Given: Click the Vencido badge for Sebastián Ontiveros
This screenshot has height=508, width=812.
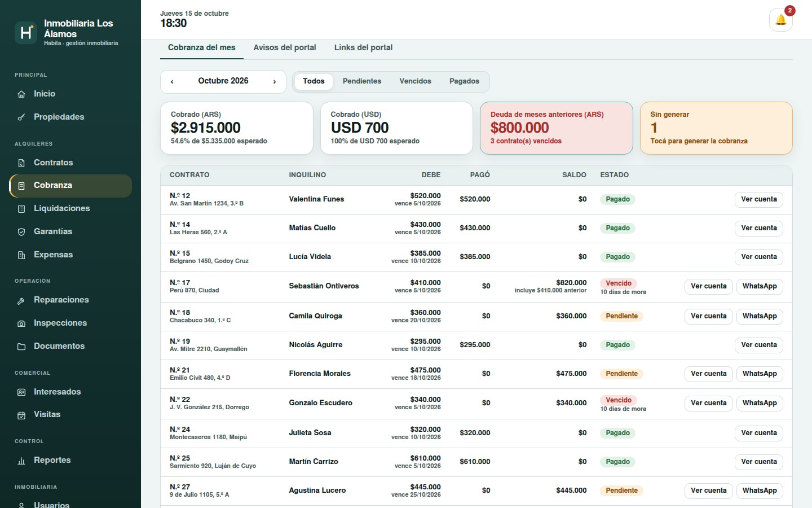Looking at the screenshot, I should tap(619, 283).
